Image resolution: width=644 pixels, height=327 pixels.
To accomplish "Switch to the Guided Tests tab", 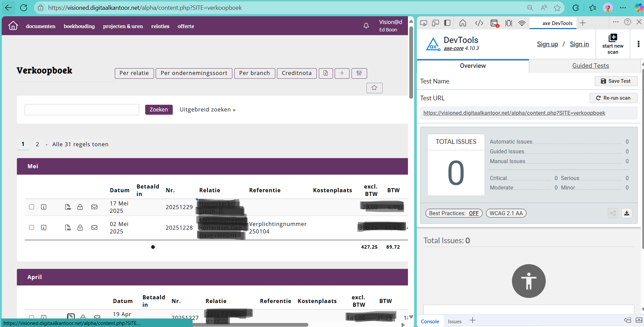I will tap(590, 66).
